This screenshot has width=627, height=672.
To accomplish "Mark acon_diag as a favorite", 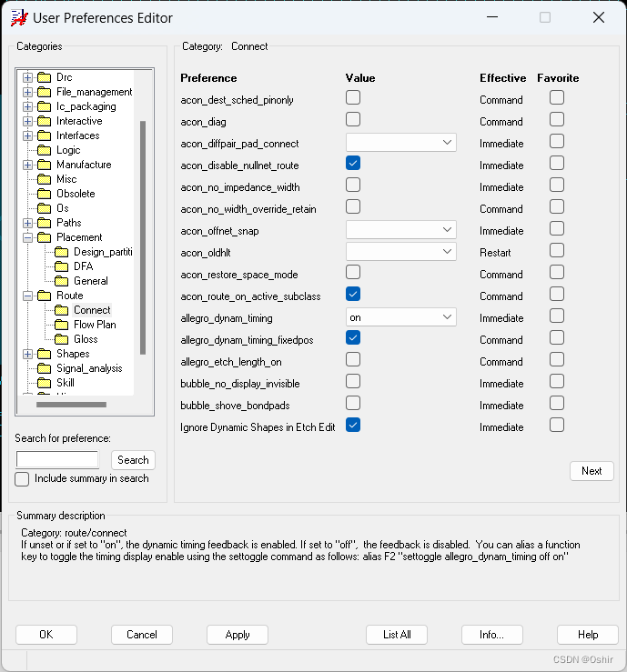I will point(556,120).
